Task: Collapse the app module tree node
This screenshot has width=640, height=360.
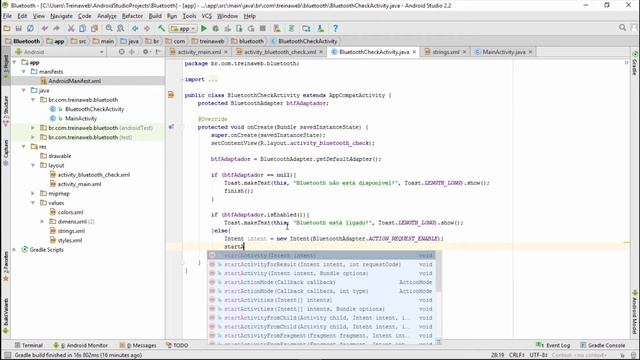Action: [15, 62]
